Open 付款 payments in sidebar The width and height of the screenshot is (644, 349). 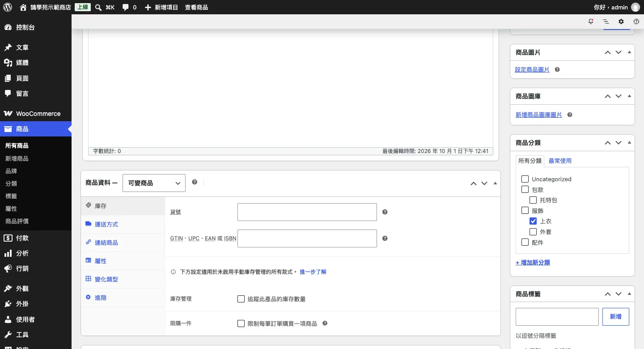point(36,238)
